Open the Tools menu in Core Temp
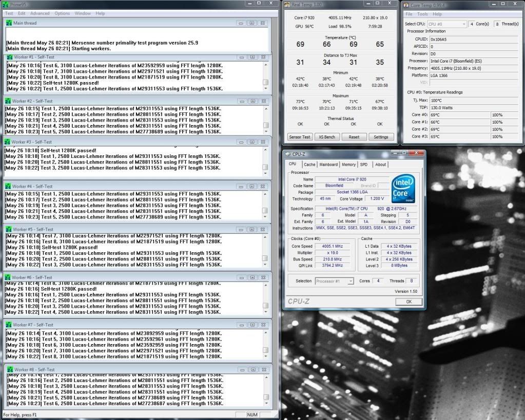The image size is (525, 420). [x=422, y=14]
